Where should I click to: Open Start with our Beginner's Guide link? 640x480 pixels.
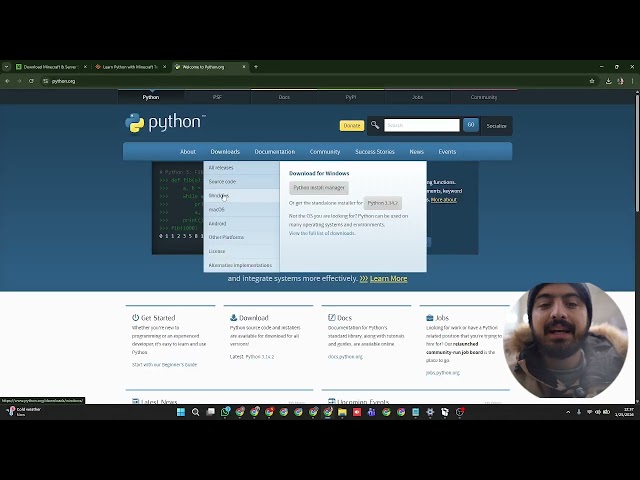164,364
